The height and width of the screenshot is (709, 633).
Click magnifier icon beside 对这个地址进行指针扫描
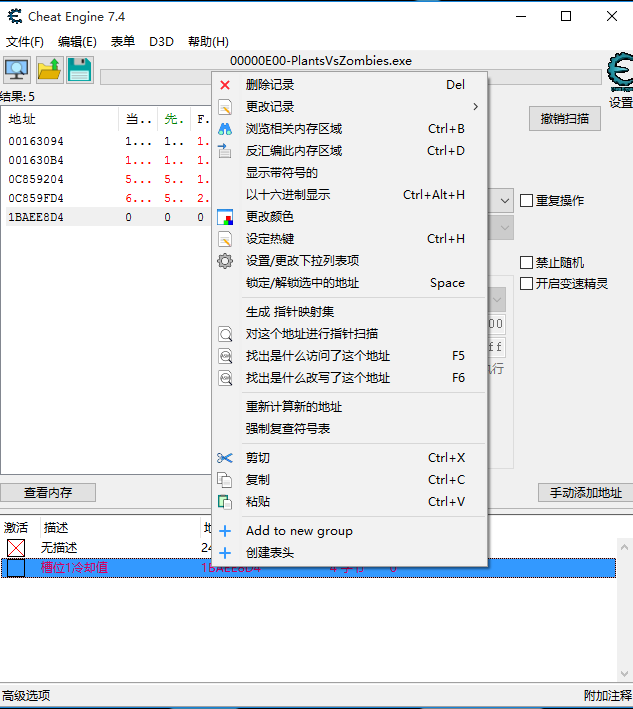tap(225, 334)
